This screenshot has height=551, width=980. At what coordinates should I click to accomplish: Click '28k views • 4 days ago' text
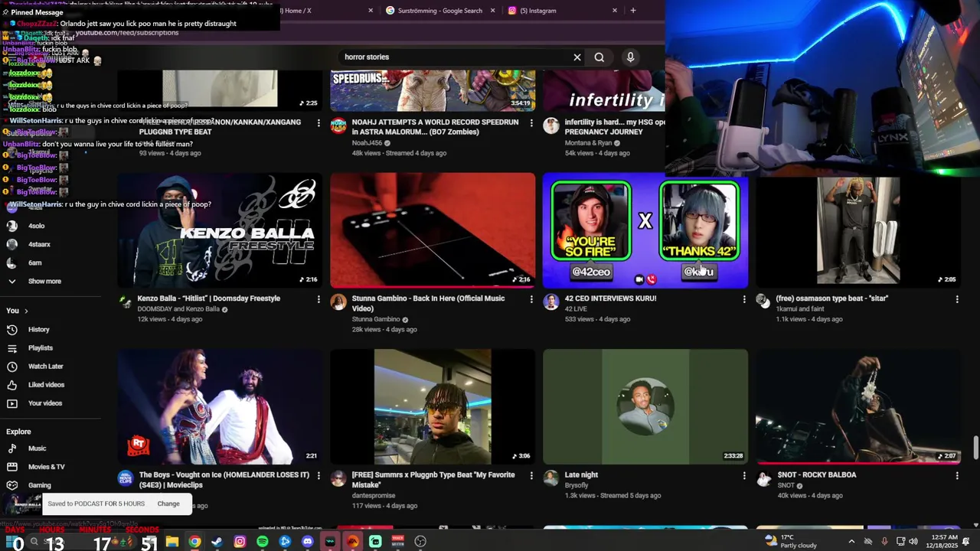coord(384,329)
